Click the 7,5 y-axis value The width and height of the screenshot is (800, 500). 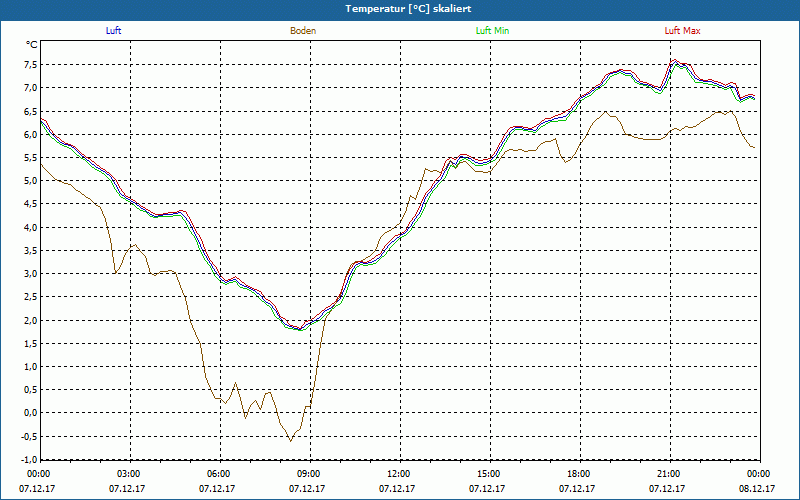pos(30,64)
